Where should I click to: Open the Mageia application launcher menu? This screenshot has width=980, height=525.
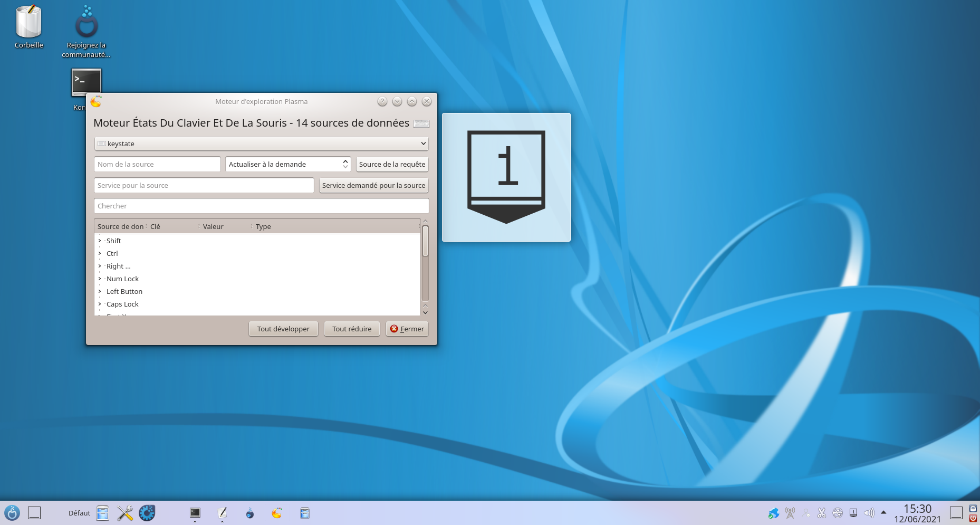[x=12, y=513]
